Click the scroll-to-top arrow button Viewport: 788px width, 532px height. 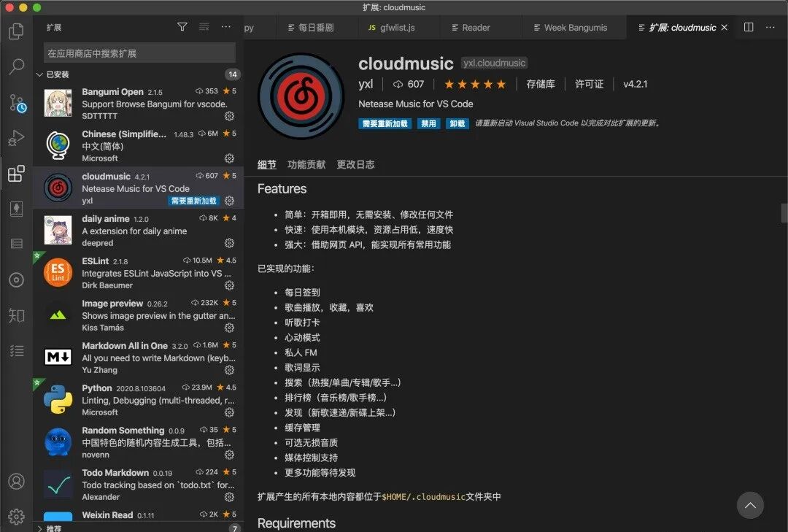pyautogui.click(x=750, y=505)
